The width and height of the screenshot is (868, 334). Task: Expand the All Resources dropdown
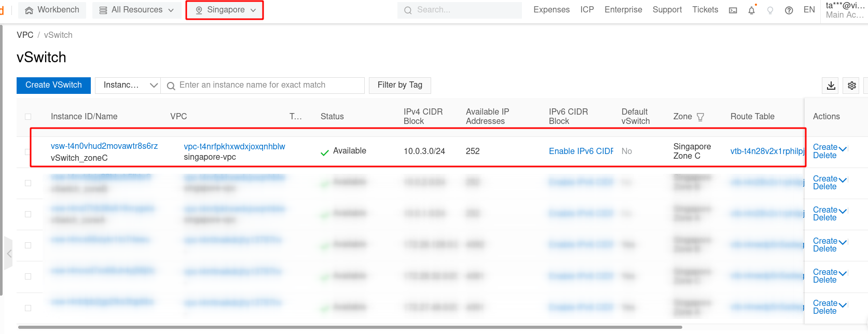pos(136,10)
